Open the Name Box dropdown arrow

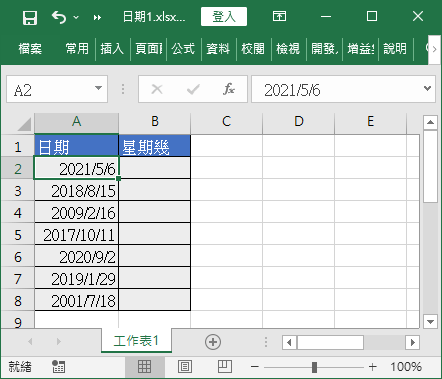(98, 89)
